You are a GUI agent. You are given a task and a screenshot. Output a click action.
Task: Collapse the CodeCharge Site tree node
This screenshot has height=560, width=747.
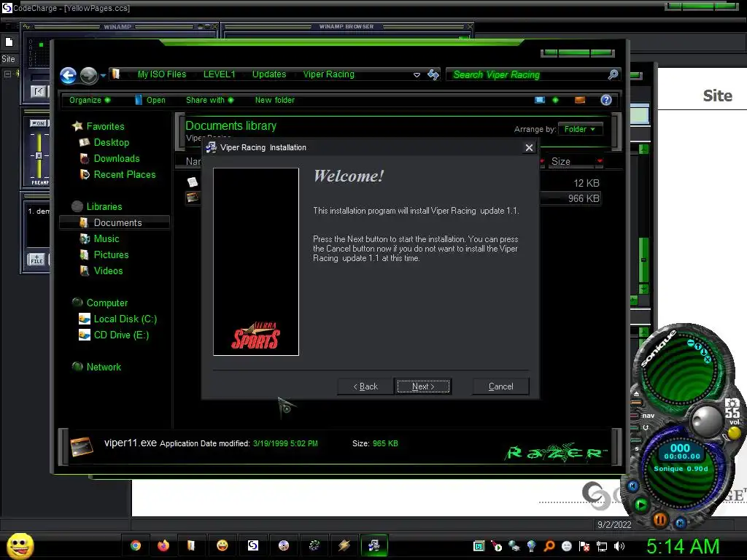(7, 74)
